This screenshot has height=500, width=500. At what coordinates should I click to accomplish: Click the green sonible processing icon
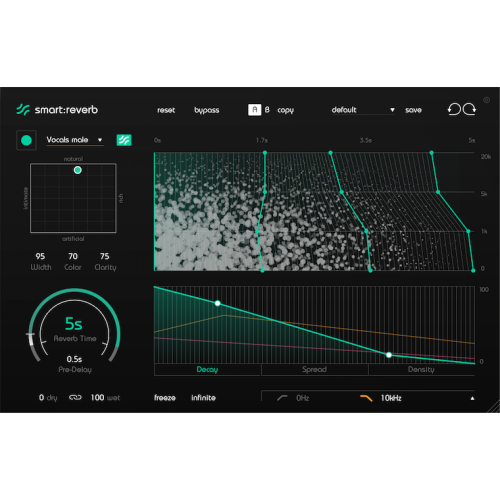point(124,140)
